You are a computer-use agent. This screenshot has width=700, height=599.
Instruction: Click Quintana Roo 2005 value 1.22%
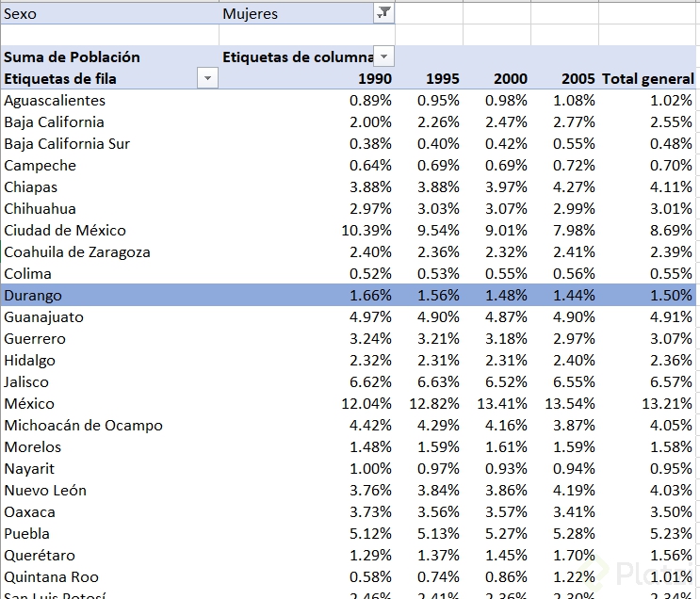(x=574, y=577)
